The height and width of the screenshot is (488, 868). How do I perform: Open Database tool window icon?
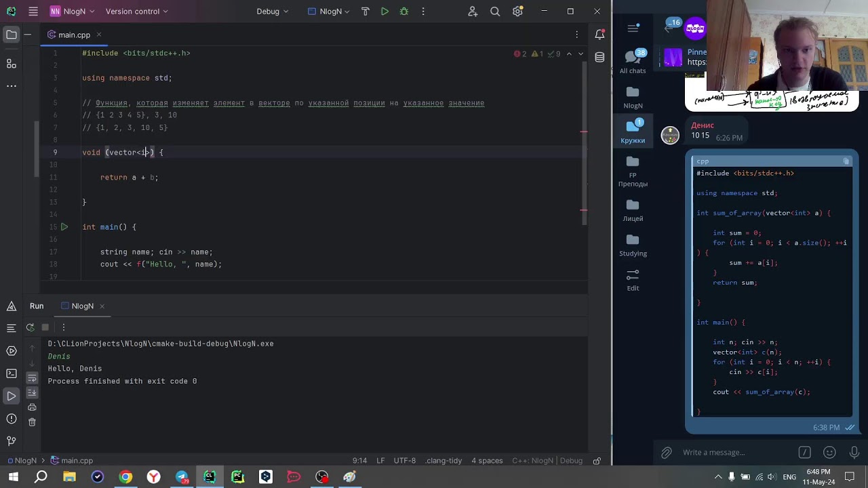(x=599, y=58)
